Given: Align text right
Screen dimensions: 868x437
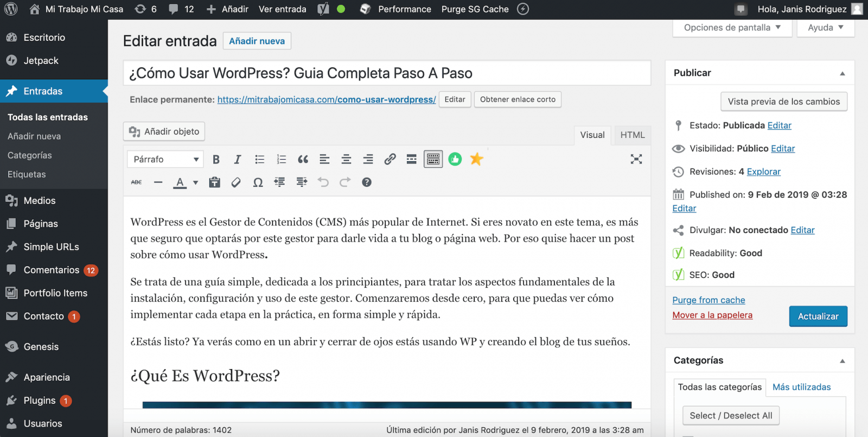Looking at the screenshot, I should coord(368,159).
